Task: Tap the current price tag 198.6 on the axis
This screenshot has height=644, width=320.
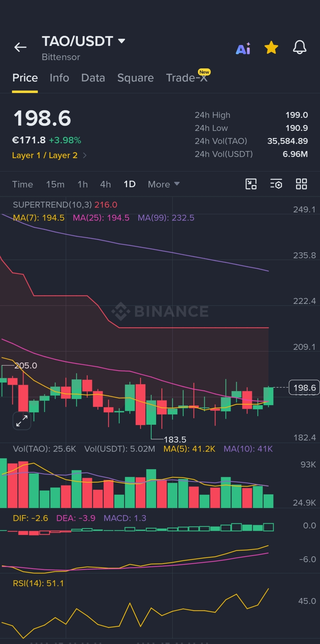Action: pyautogui.click(x=304, y=387)
